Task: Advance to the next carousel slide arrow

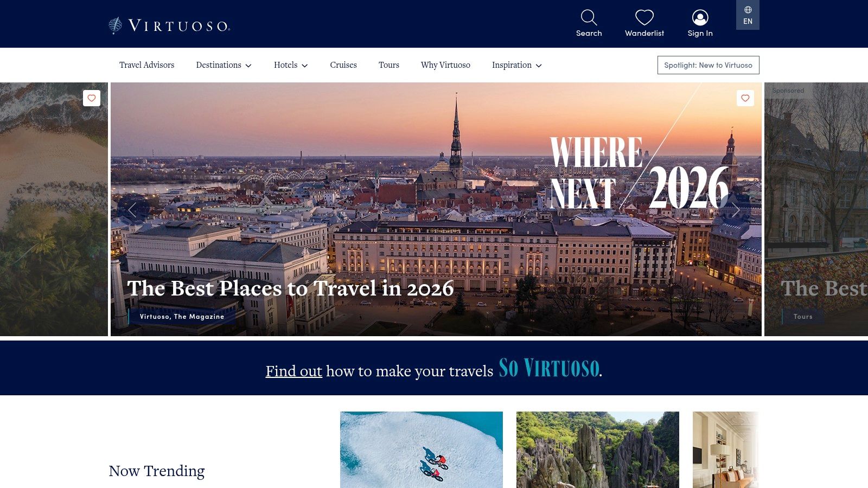Action: pyautogui.click(x=736, y=210)
